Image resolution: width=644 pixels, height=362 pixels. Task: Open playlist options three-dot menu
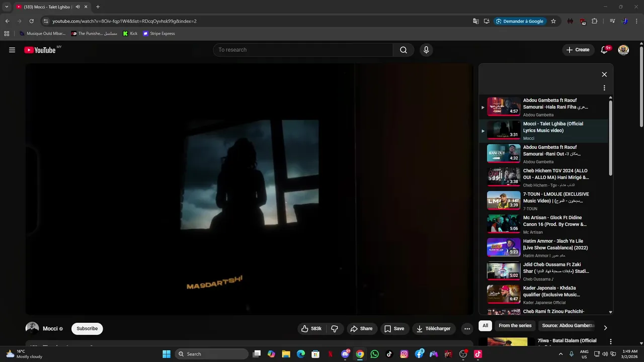pos(604,88)
